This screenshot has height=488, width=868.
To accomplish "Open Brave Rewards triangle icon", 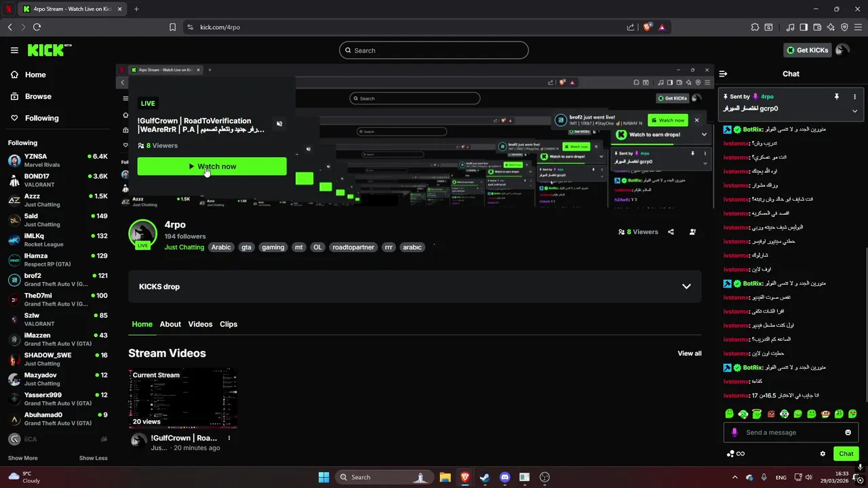I will 661,27.
